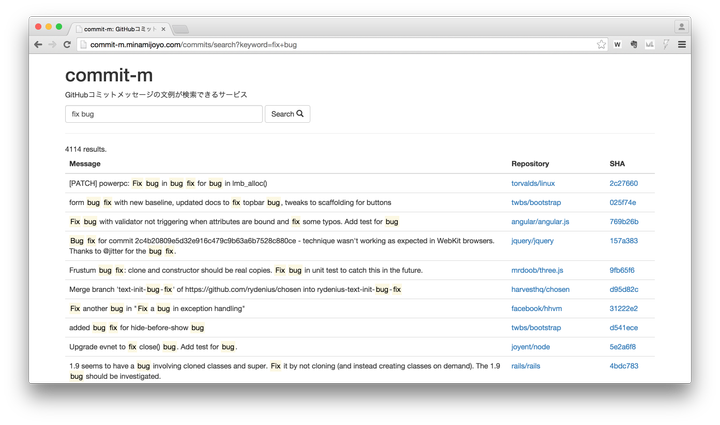Select the commit-m: GitHub tab
720x425 pixels.
click(x=119, y=29)
